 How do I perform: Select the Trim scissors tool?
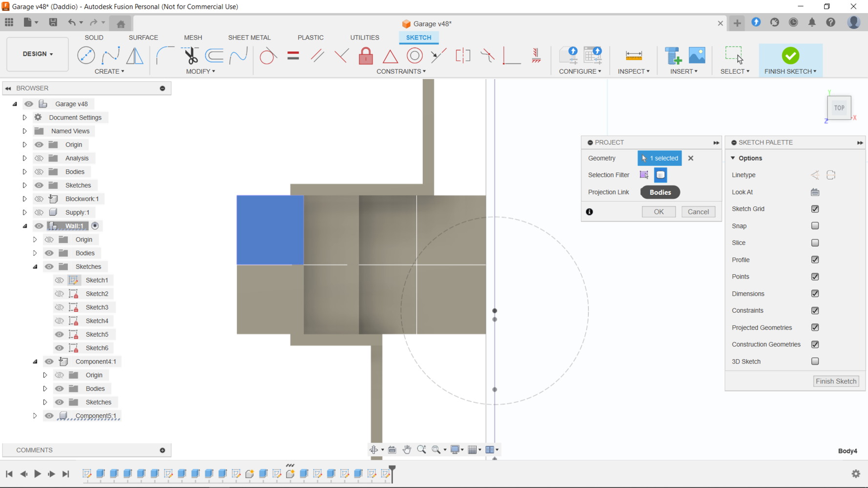click(x=190, y=56)
